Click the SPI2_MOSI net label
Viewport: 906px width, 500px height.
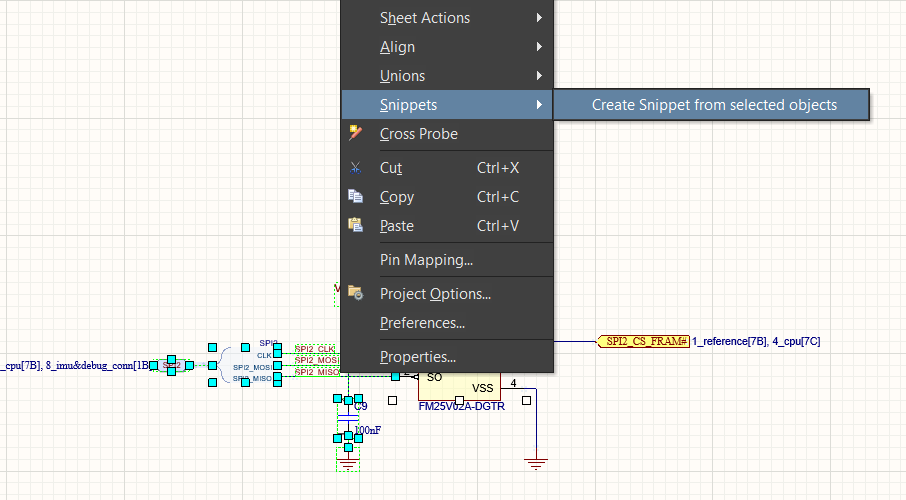(x=316, y=360)
